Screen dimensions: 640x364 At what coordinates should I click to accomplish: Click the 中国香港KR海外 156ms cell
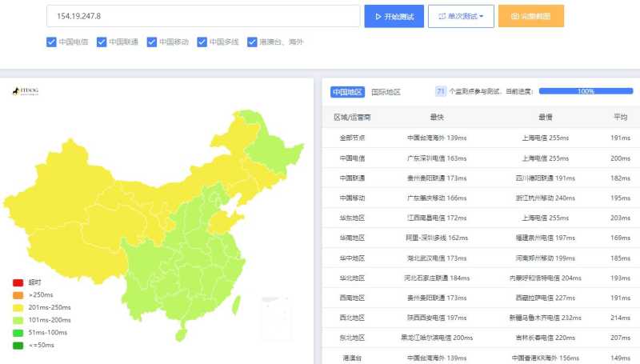(546, 358)
